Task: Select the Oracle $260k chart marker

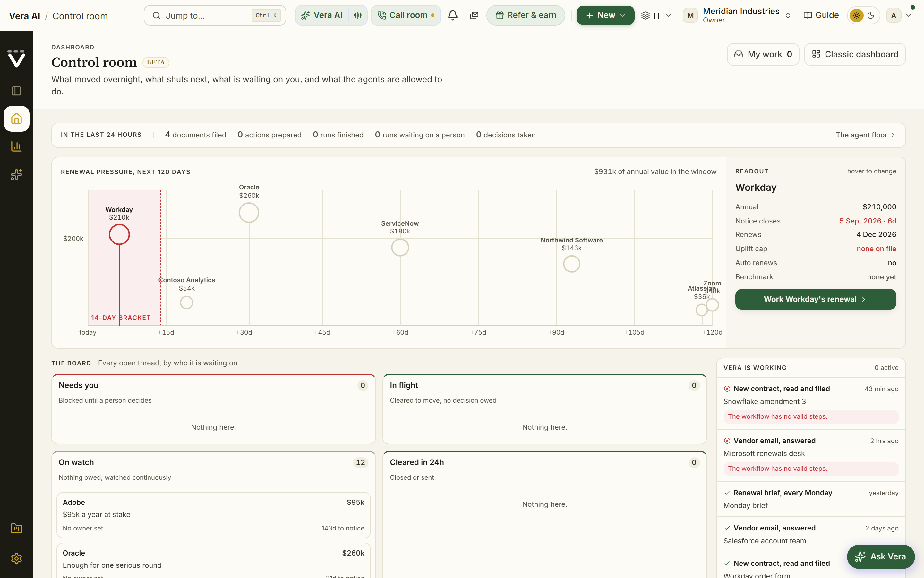Action: pyautogui.click(x=249, y=213)
